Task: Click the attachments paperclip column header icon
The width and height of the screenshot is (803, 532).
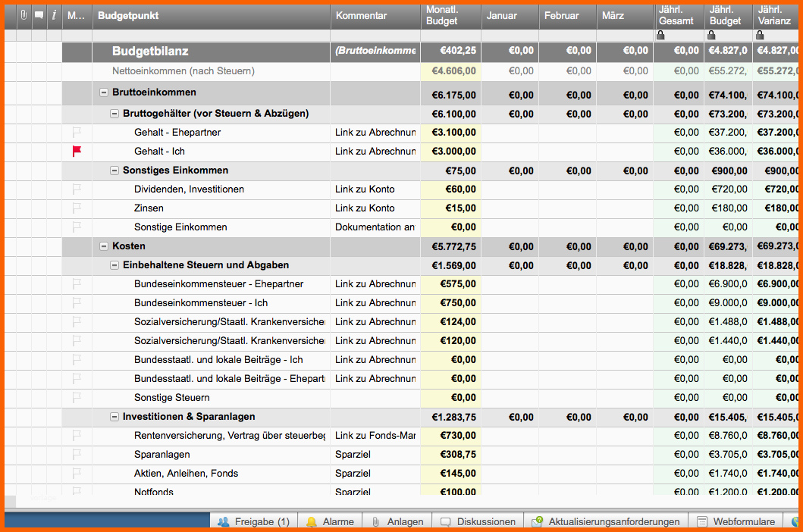Action: click(x=24, y=15)
